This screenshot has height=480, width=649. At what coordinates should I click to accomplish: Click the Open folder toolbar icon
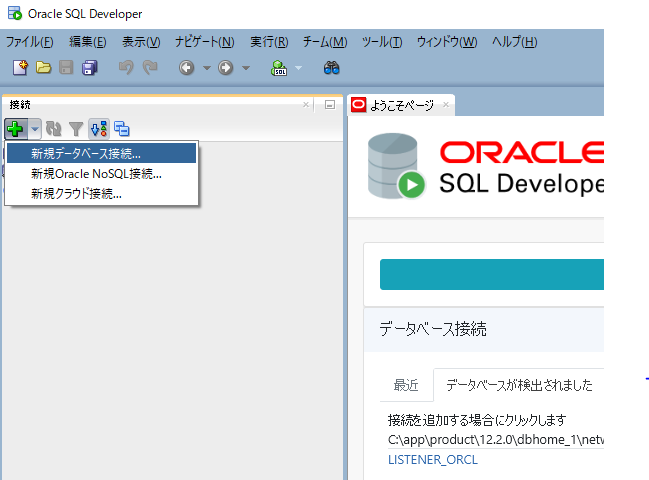pyautogui.click(x=43, y=67)
